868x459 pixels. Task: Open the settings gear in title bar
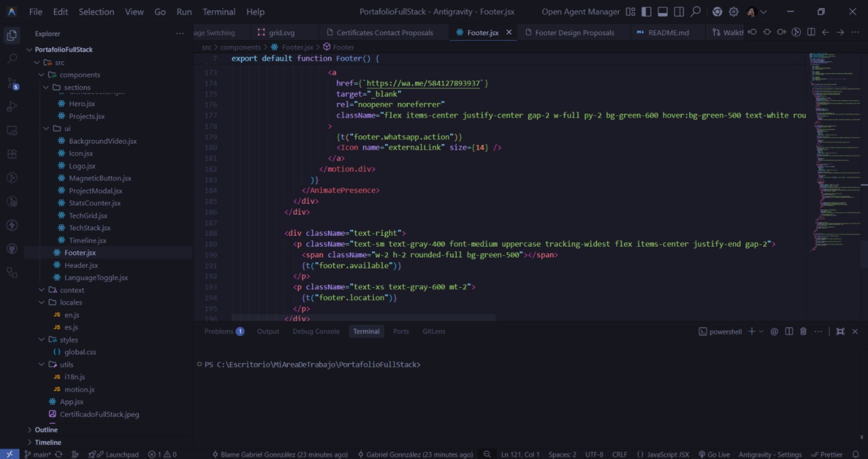tap(733, 12)
